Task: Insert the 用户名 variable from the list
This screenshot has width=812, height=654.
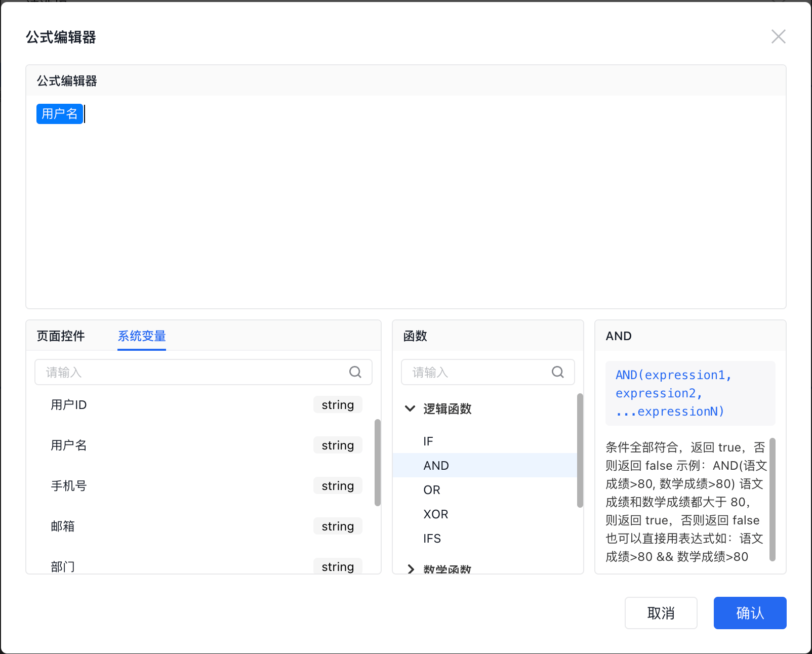Action: 200,445
